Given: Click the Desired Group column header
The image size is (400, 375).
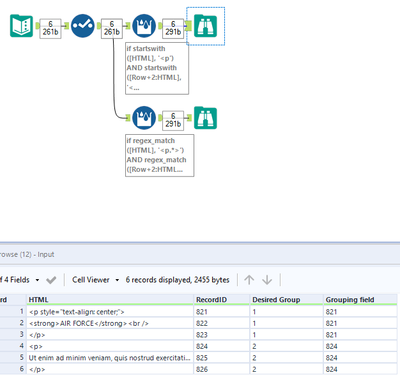Looking at the screenshot, I should [287, 300].
